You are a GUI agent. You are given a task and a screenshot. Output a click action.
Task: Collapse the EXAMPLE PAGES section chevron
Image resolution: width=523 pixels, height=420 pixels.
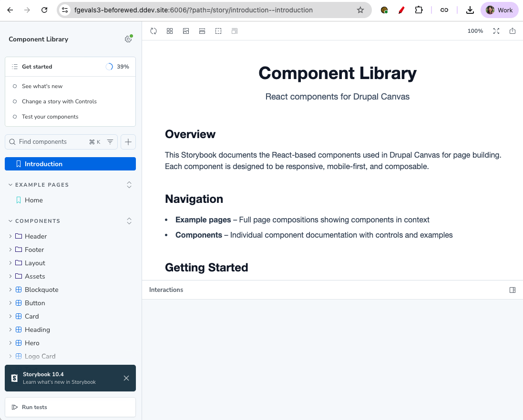pos(10,185)
